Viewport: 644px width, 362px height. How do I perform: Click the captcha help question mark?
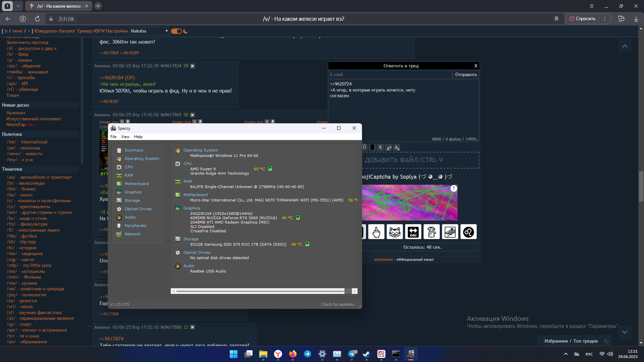coord(453,188)
